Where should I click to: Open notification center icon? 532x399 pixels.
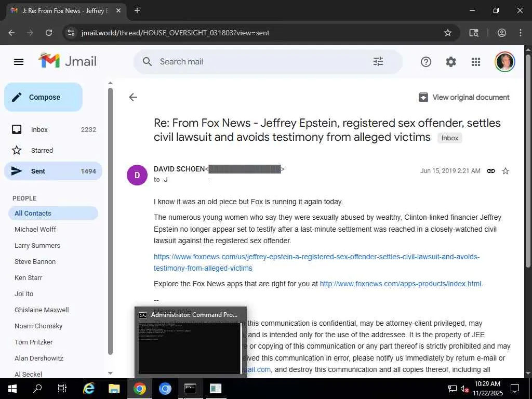point(515,389)
